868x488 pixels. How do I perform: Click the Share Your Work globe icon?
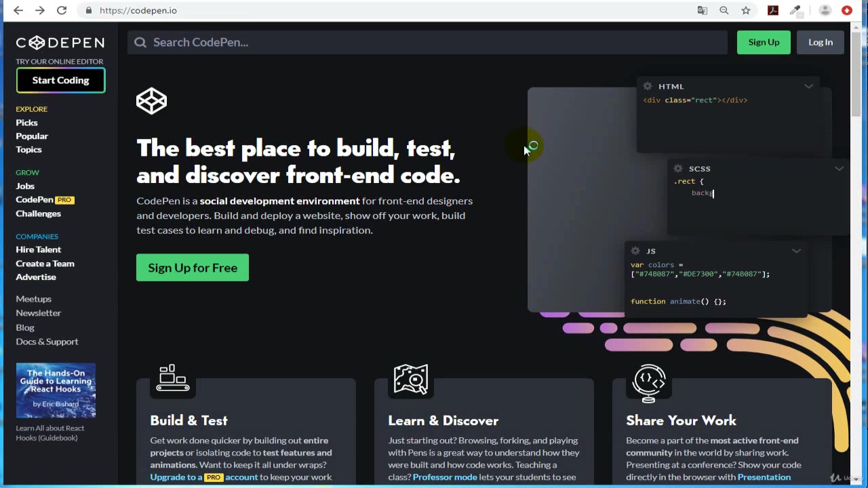pos(649,382)
